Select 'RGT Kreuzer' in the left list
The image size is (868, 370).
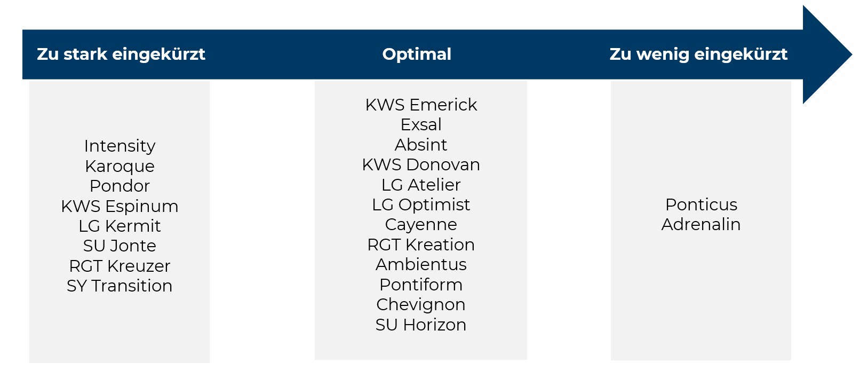point(120,266)
